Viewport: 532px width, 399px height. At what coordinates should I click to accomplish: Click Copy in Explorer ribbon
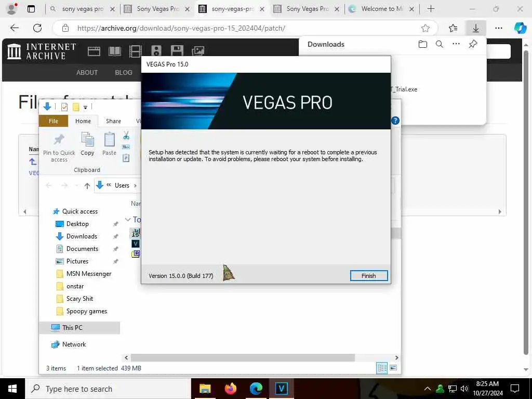pyautogui.click(x=87, y=144)
